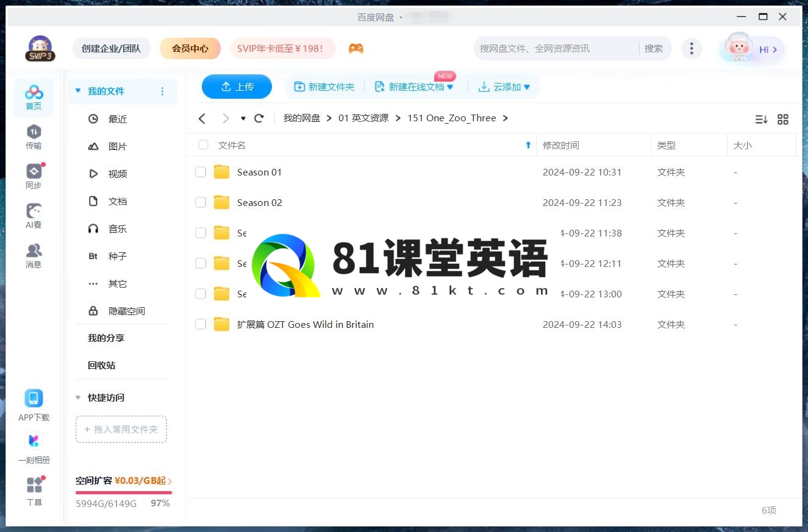The width and height of the screenshot is (808, 532).
Task: Collapse the 快捷访问 section
Action: (77, 398)
